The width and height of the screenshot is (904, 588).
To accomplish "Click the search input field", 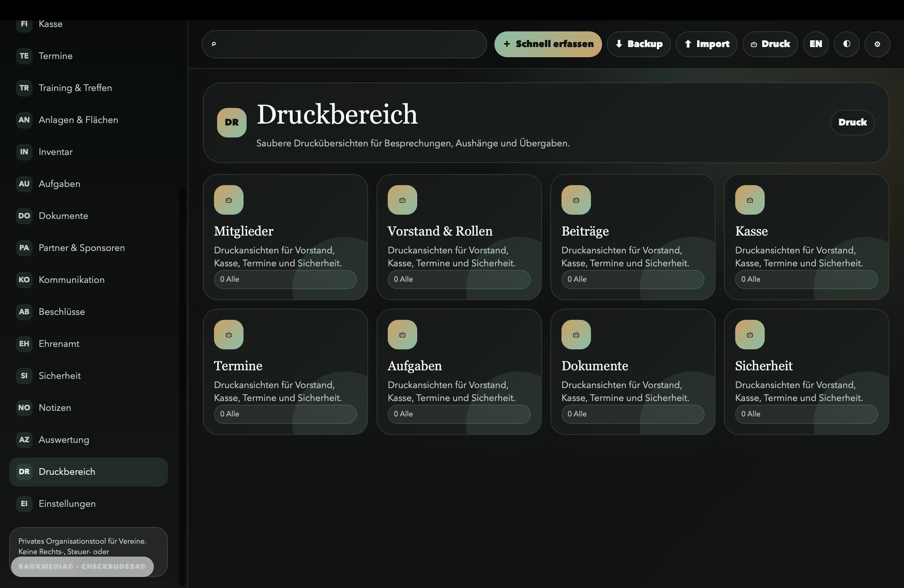I will (344, 44).
